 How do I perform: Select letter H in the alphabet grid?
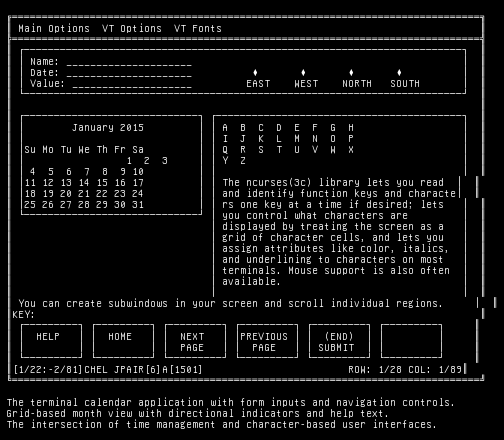point(351,128)
